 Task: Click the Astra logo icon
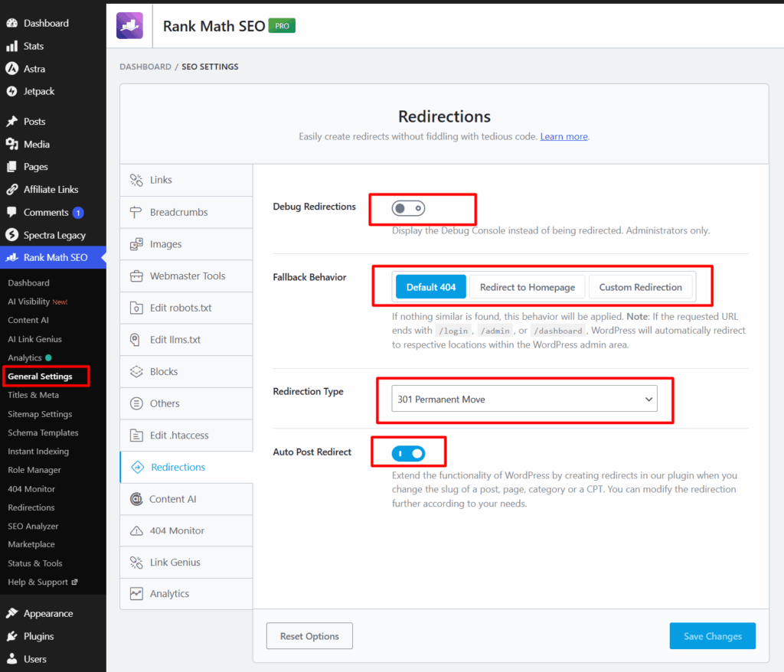point(12,68)
